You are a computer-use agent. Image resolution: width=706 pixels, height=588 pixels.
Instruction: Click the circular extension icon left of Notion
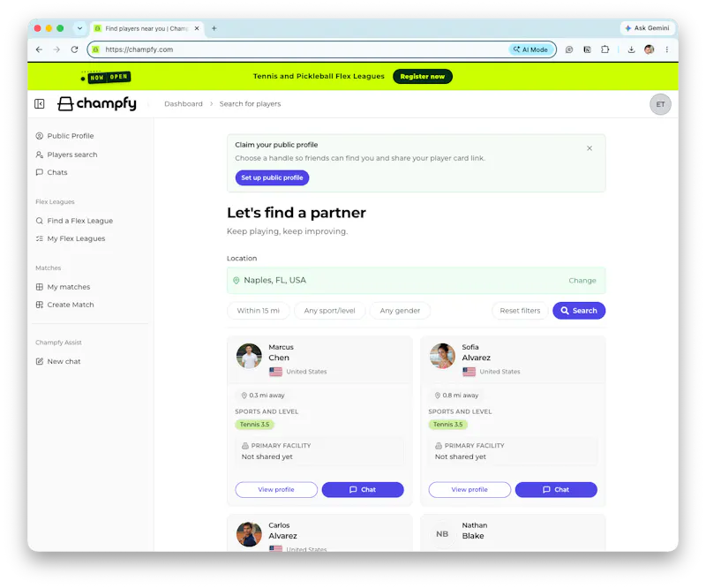tap(569, 49)
